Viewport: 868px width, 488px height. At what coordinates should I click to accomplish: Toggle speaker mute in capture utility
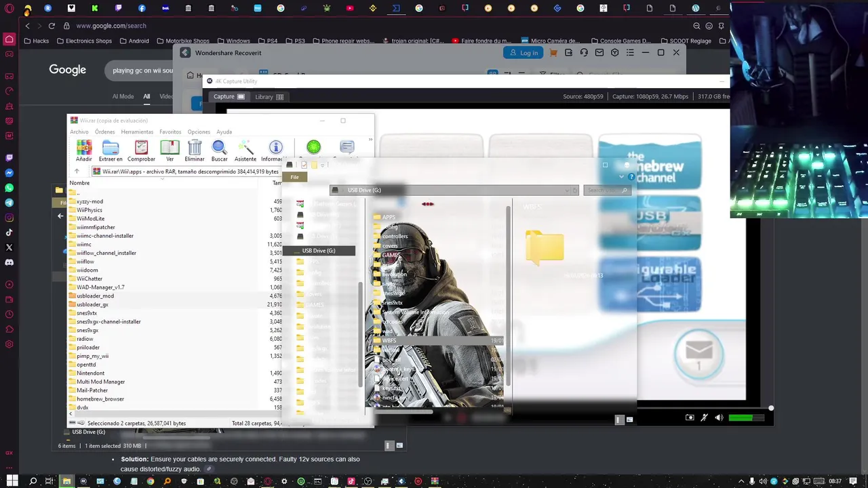(x=719, y=418)
